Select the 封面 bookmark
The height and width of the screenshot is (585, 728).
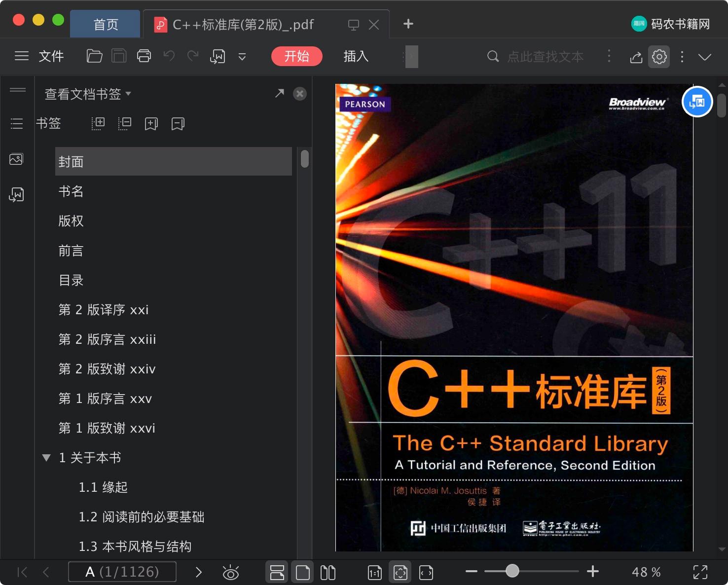pos(174,161)
